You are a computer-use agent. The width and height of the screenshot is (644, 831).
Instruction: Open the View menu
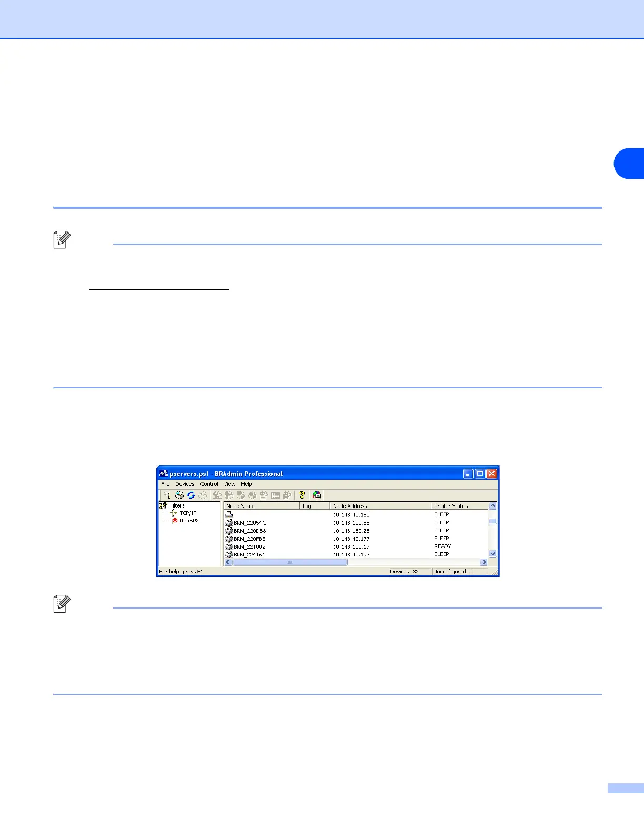230,484
